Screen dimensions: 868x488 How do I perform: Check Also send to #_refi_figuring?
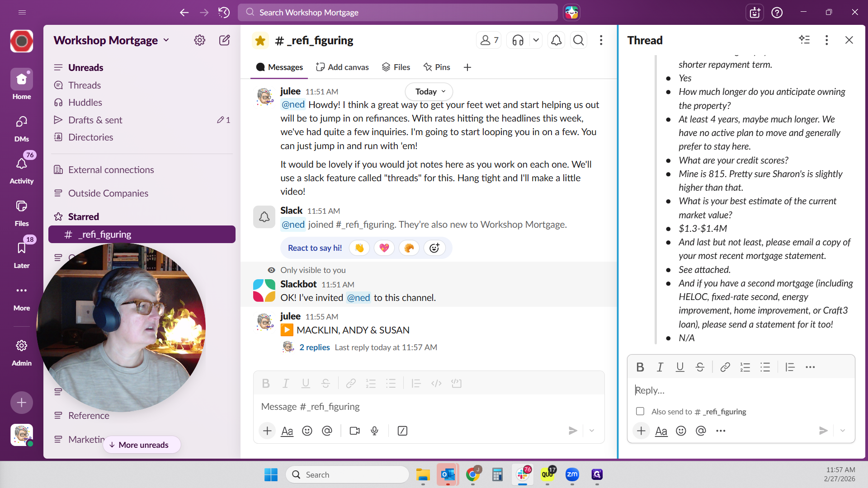tap(640, 411)
